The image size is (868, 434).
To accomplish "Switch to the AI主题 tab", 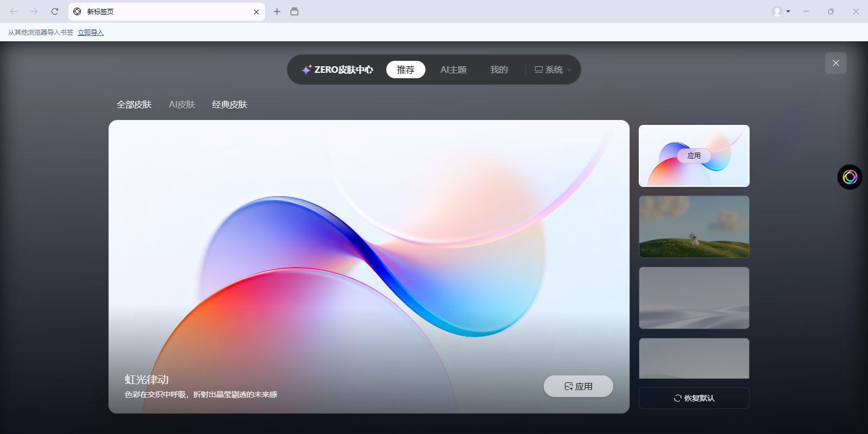I will pos(453,70).
